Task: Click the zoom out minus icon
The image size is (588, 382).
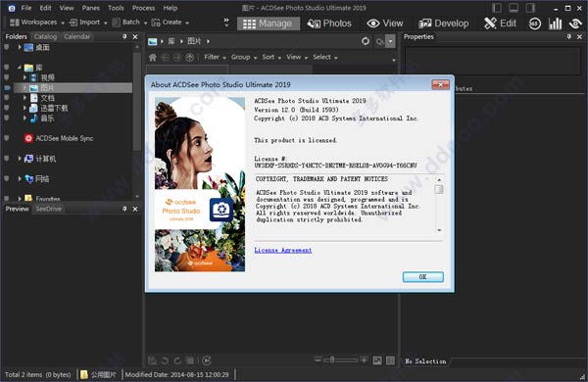Action: [x=318, y=360]
